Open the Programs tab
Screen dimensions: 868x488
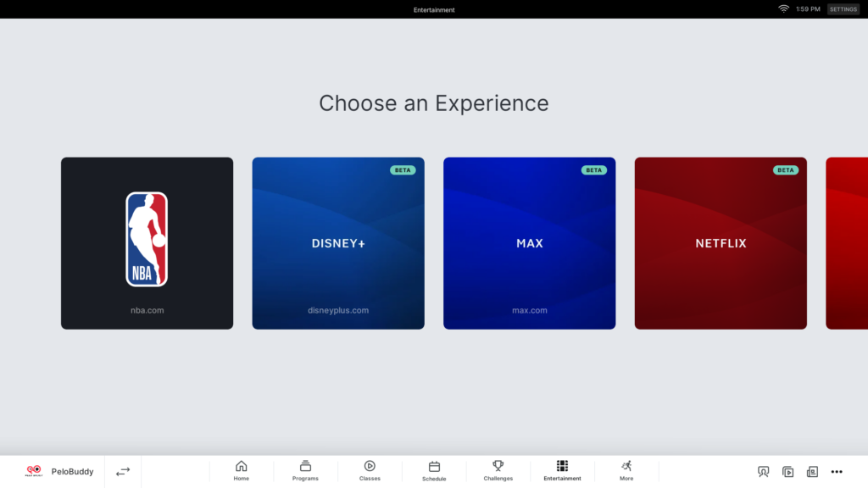(305, 471)
